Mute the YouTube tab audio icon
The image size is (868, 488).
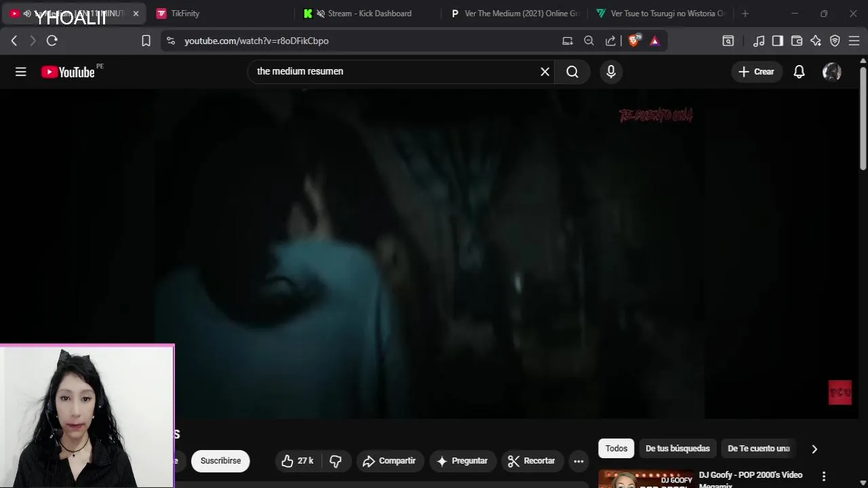pyautogui.click(x=27, y=14)
